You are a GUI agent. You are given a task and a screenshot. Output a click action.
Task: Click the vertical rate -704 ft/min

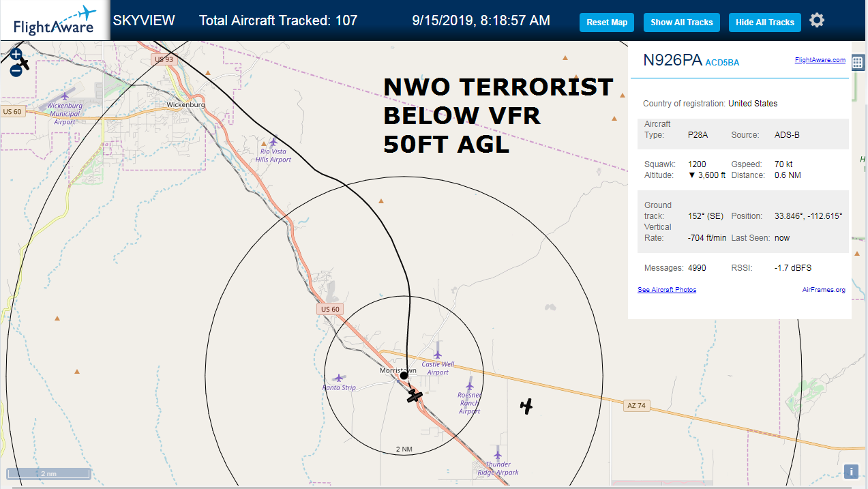coord(707,238)
